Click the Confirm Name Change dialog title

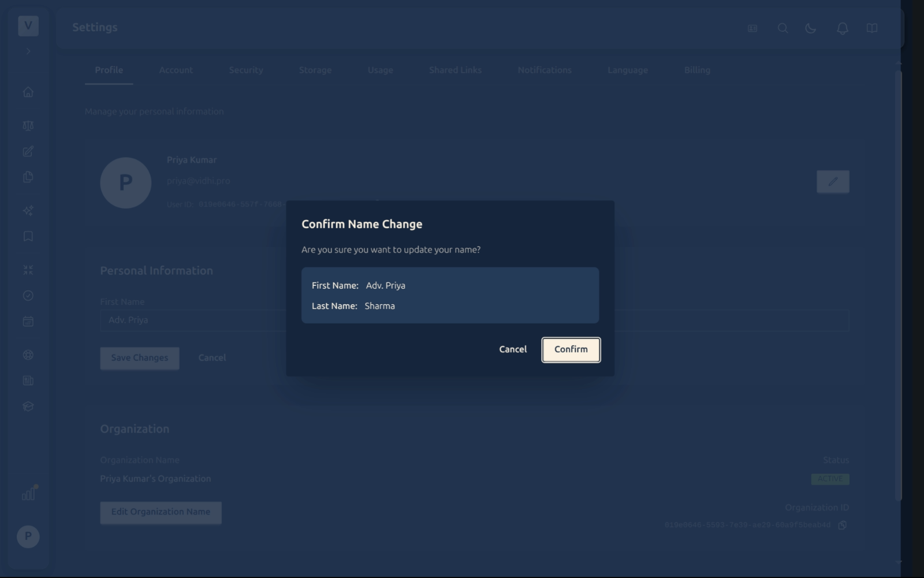362,224
